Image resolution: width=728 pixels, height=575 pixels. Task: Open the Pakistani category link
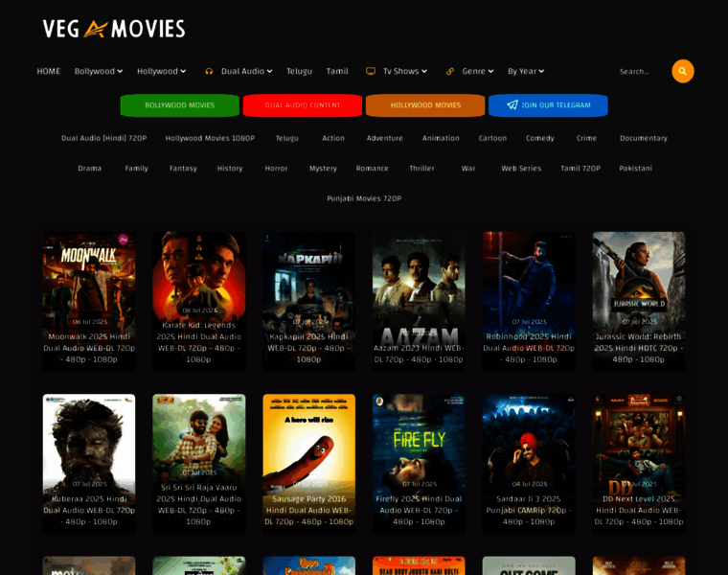coord(636,168)
